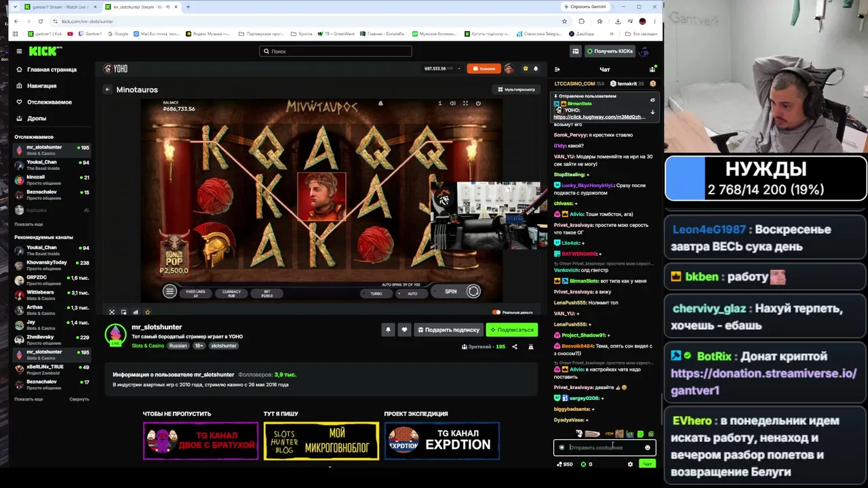Viewport: 868px width, 488px height.
Task: Click the Отправить сообщение chat input
Action: tap(604, 447)
